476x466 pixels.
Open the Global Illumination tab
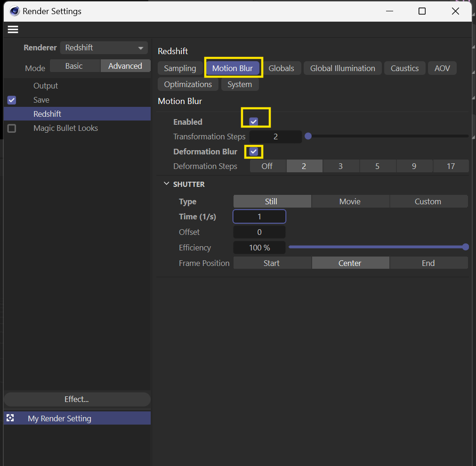(342, 68)
